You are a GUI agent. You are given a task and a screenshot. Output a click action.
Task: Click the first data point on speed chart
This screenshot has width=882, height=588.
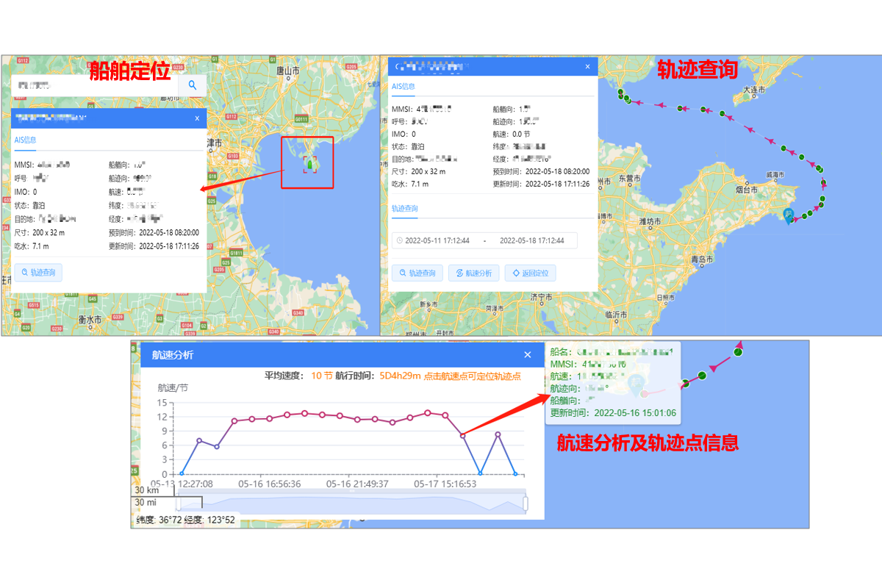[182, 474]
